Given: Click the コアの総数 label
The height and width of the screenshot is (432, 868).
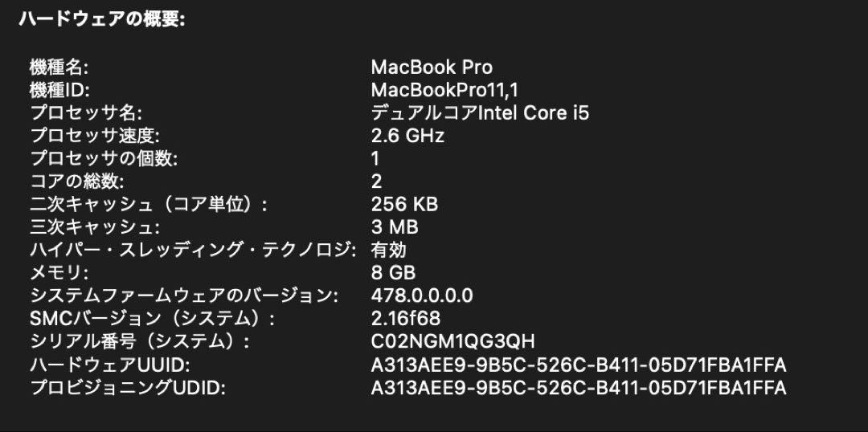Looking at the screenshot, I should pyautogui.click(x=77, y=181).
